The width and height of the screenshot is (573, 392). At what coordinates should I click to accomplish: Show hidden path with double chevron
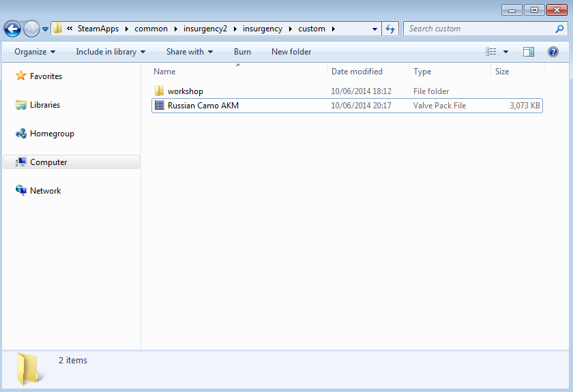coord(70,28)
